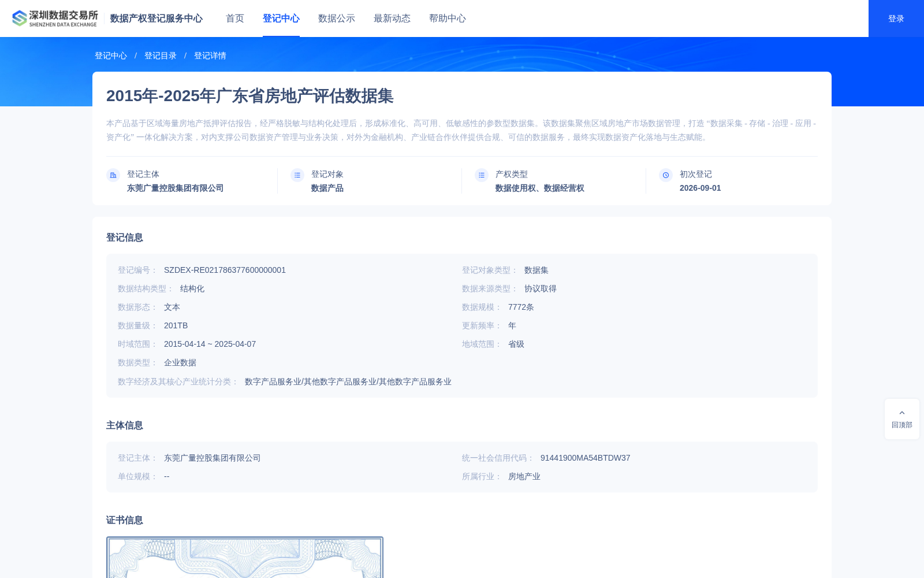Click the 房地产业 industry value
Viewport: 924px width, 578px height.
coord(524,476)
